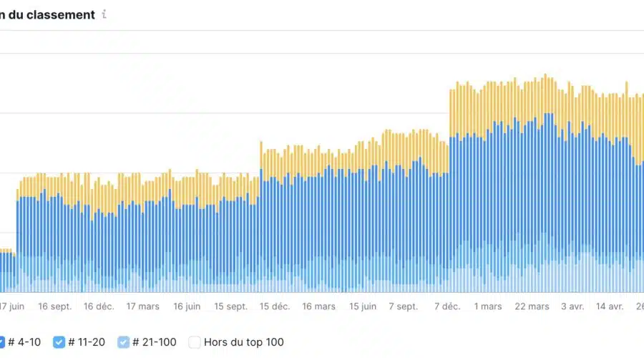Choose the 15 sept. timeline label
644x358 pixels.
230,306
